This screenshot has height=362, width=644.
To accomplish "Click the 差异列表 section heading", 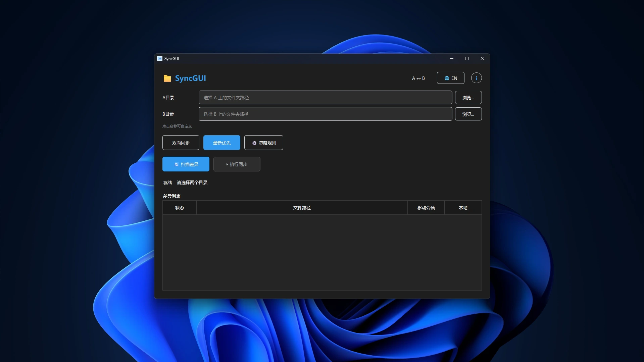I will click(x=172, y=196).
